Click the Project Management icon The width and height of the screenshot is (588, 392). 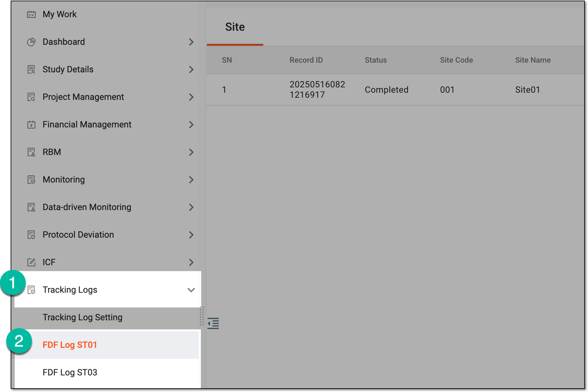pos(31,97)
